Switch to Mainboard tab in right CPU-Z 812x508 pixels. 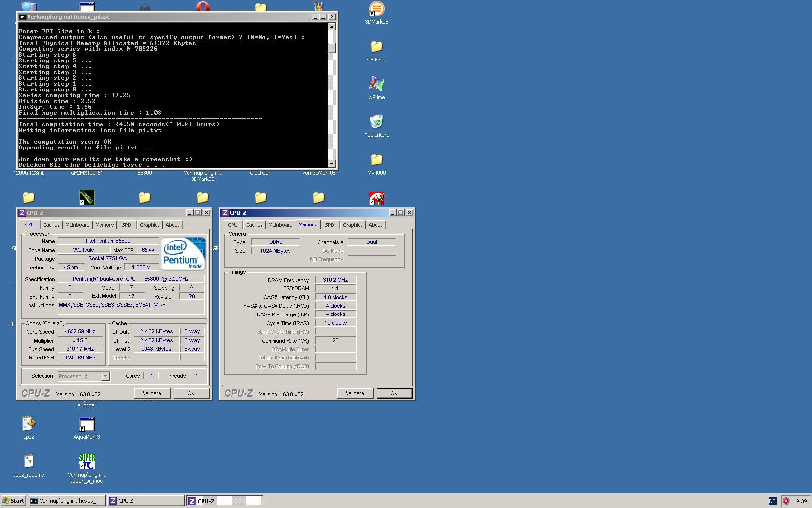pos(280,225)
